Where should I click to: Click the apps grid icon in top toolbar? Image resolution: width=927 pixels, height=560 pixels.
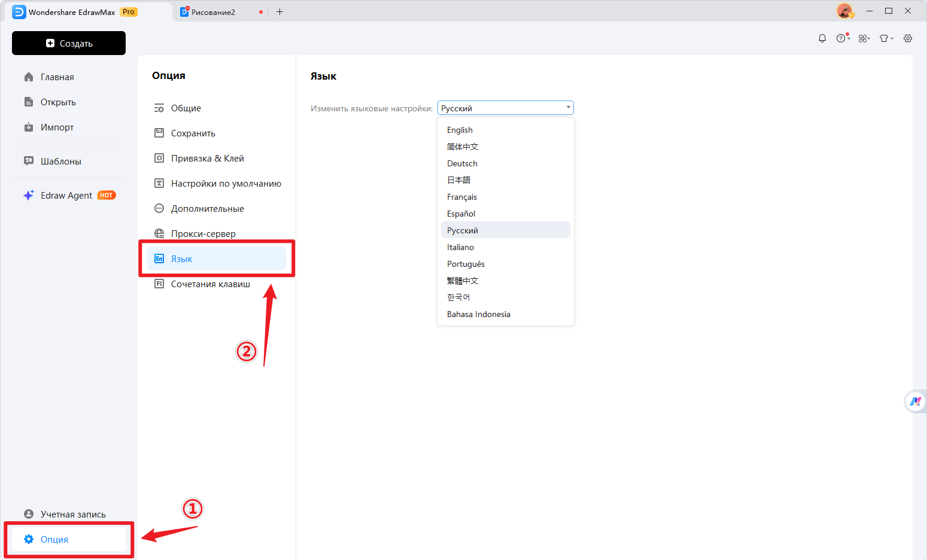pos(864,38)
